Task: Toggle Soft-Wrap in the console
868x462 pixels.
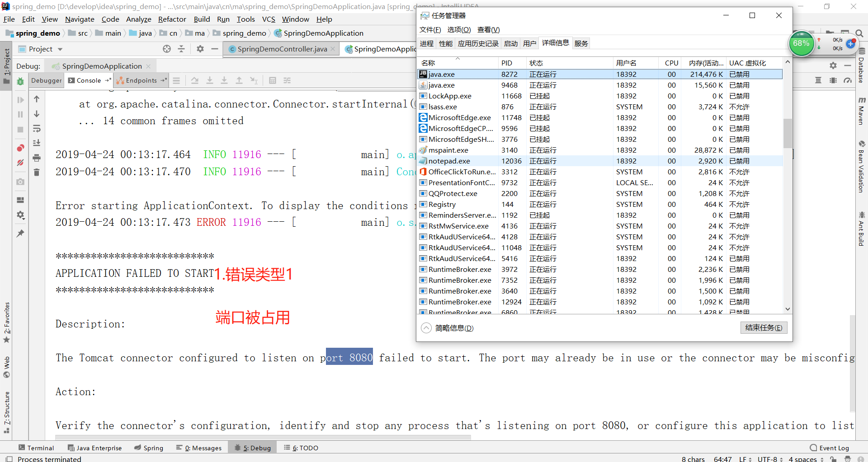Action: coord(37,128)
